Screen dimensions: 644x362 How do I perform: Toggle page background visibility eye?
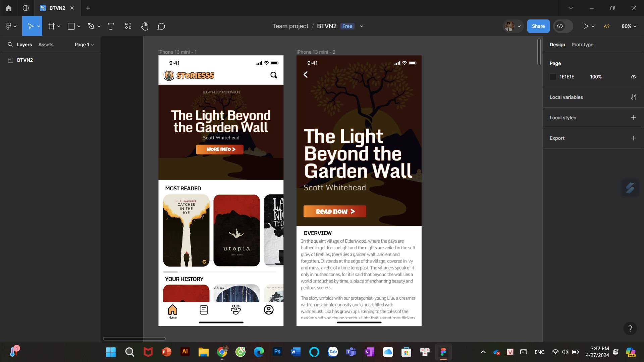pyautogui.click(x=634, y=77)
